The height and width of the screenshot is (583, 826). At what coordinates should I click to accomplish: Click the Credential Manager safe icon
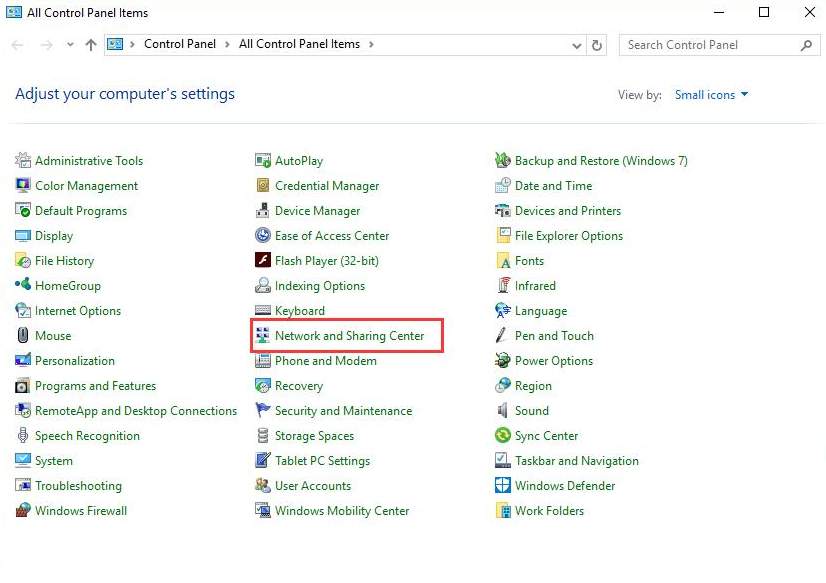(x=262, y=185)
